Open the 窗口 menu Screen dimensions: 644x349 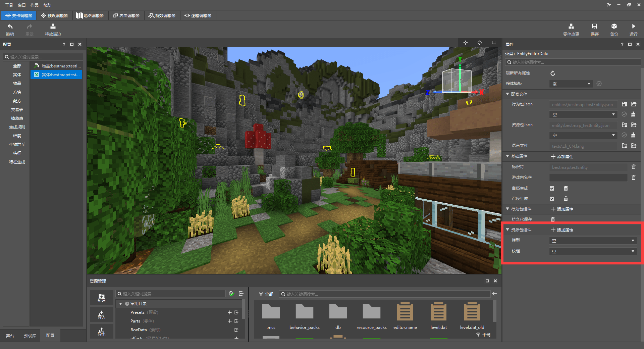coord(21,5)
